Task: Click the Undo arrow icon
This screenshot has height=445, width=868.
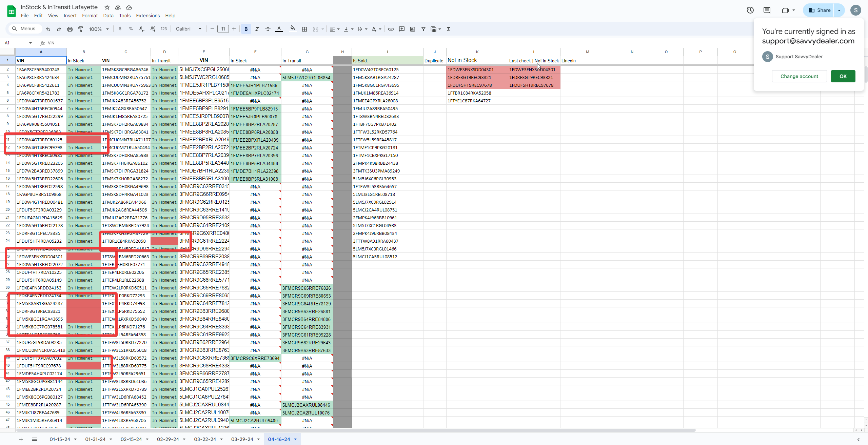Action: coord(48,29)
